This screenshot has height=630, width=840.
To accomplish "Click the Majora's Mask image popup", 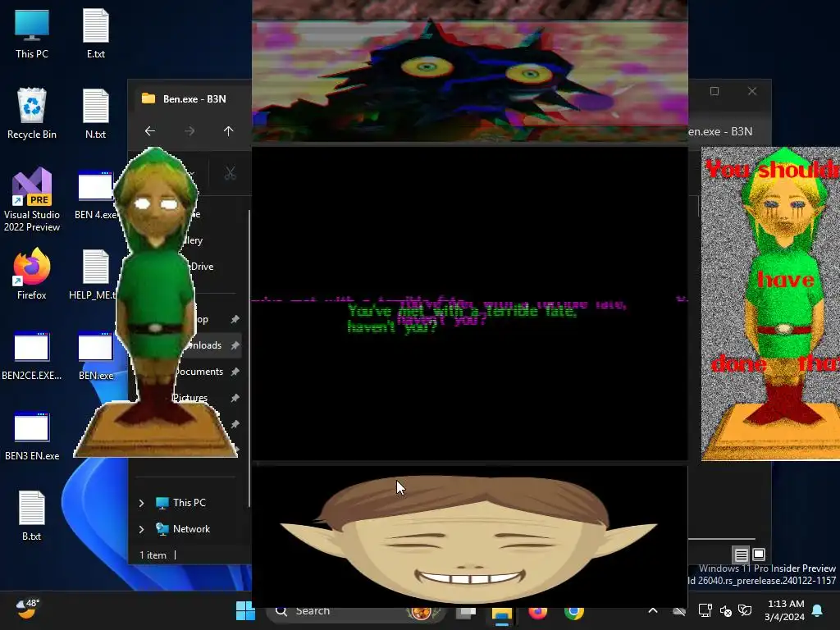I will 470,71.
